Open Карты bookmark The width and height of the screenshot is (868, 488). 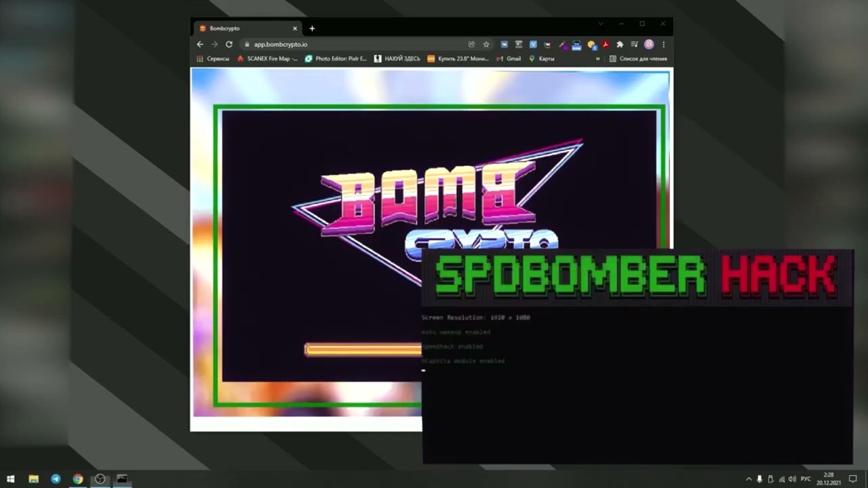(x=541, y=59)
